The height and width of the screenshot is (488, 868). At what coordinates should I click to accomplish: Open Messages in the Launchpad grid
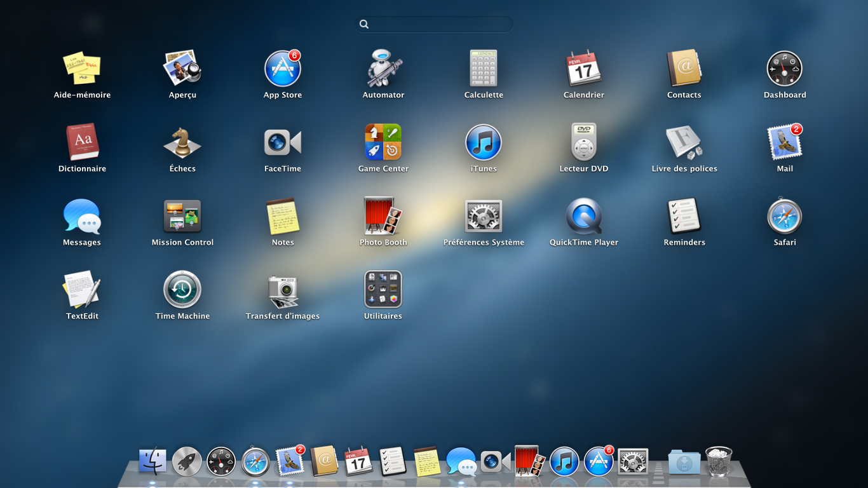[x=82, y=216]
